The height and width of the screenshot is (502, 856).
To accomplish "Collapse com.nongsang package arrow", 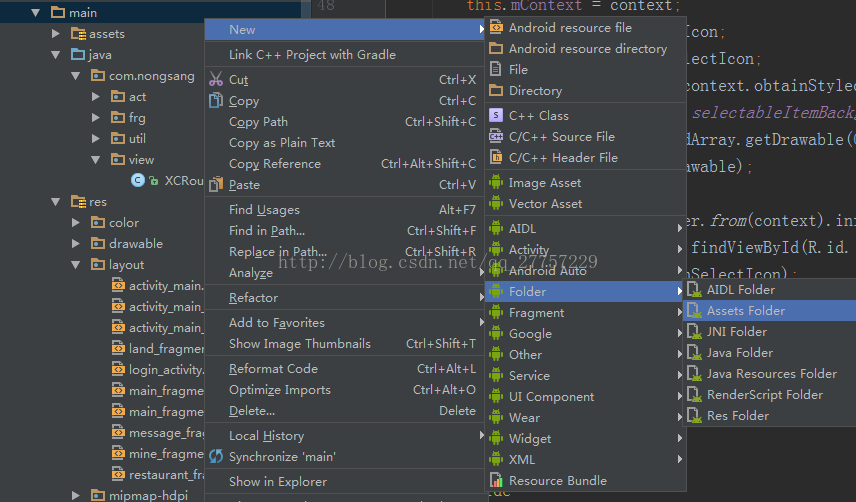I will click(76, 76).
